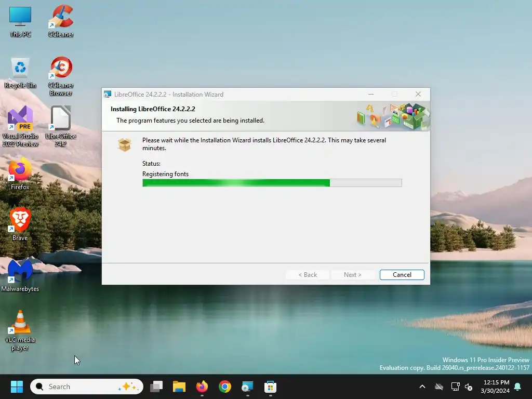The width and height of the screenshot is (532, 399).
Task: Switch to the installer taskbar icon
Action: 247,387
